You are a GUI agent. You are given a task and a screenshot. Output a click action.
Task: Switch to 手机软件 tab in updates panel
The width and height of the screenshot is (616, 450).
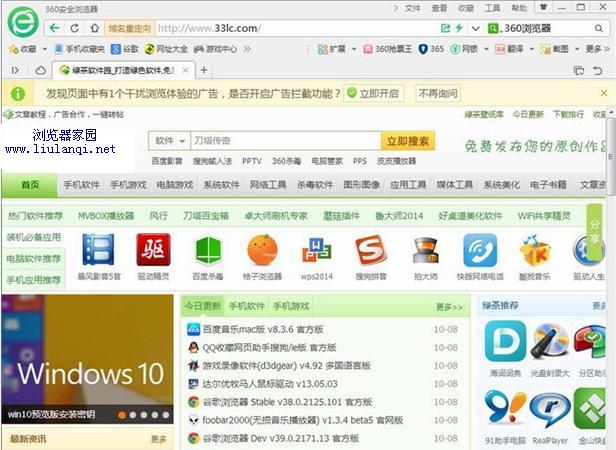(247, 306)
